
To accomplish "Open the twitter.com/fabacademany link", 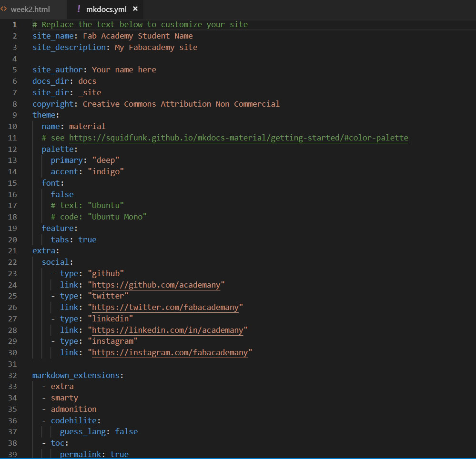I will pyautogui.click(x=165, y=307).
